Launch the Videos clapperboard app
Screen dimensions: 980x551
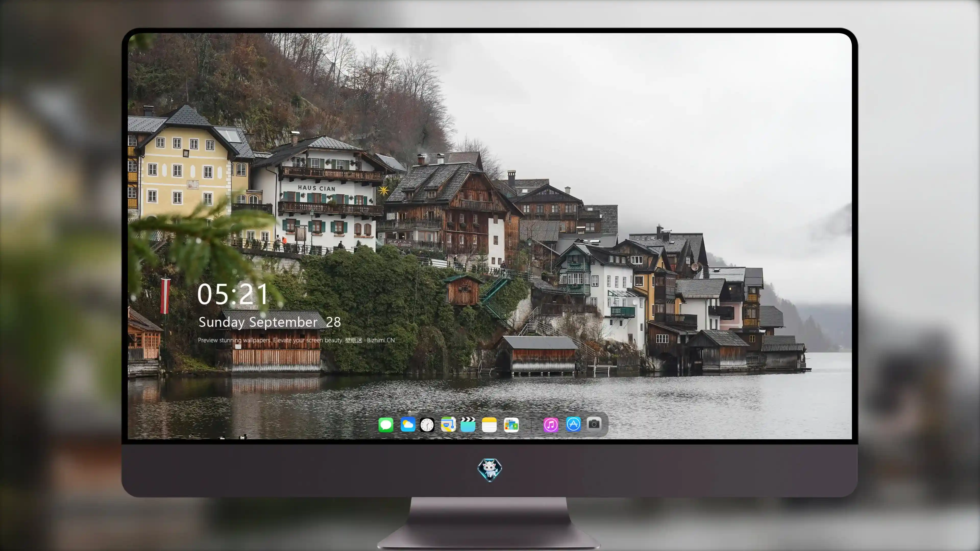(x=468, y=424)
